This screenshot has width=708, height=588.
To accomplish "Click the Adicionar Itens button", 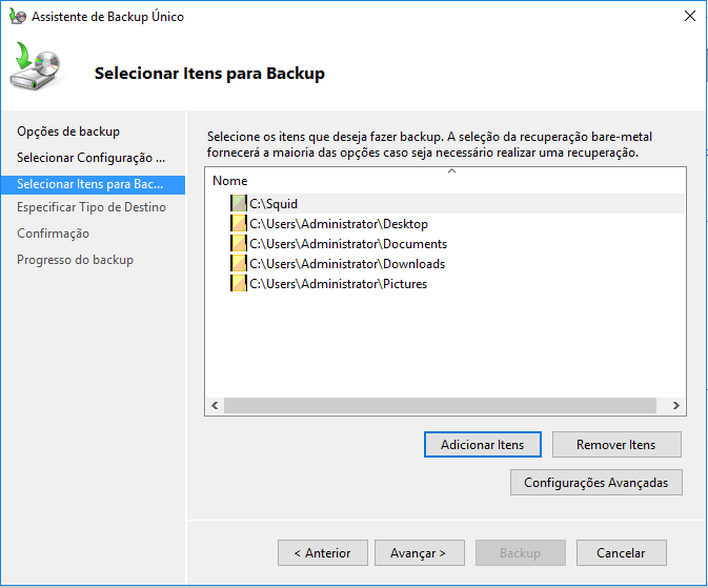I will coord(483,444).
